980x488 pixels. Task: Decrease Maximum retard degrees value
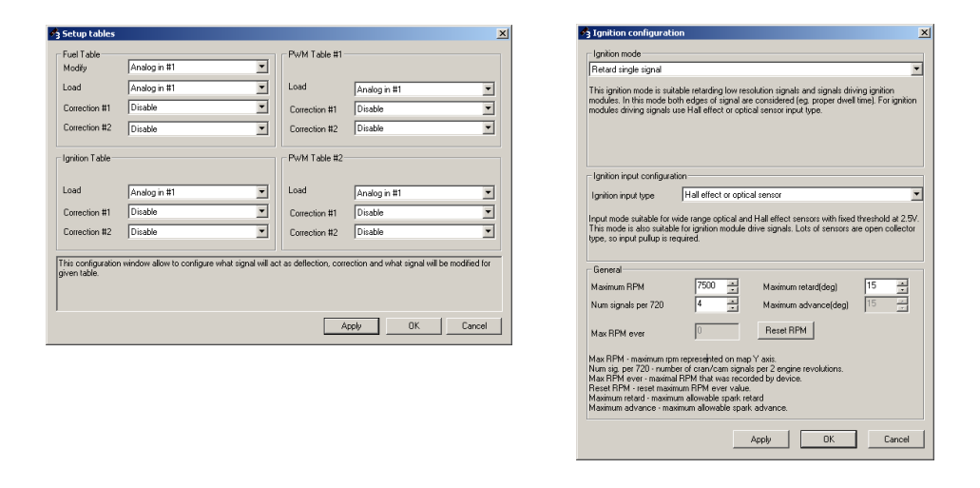pos(902,289)
